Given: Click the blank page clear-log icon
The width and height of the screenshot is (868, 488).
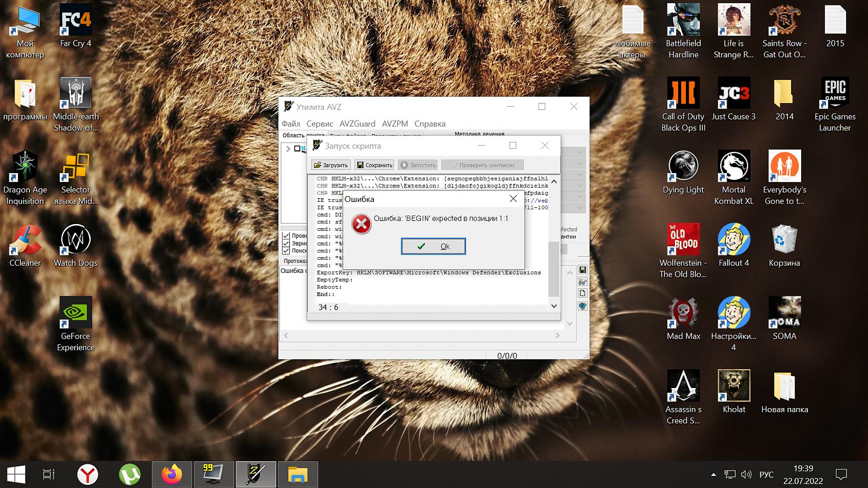Looking at the screenshot, I should (x=582, y=293).
